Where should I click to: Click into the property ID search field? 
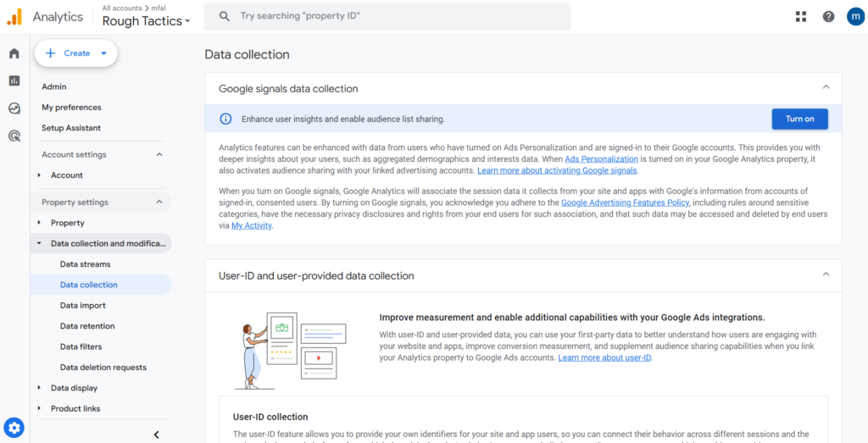click(387, 17)
